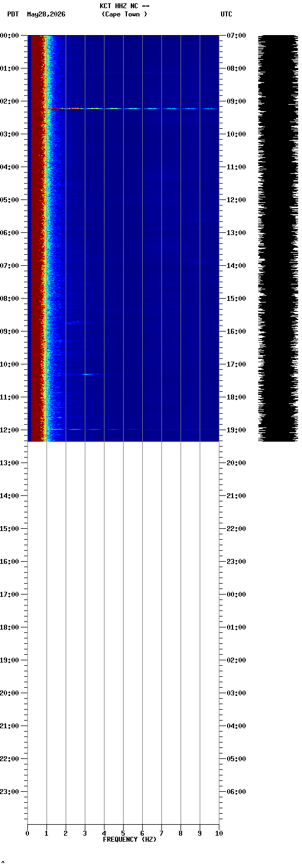The height and width of the screenshot is (868, 302).
Task: Click the UTC '09:00' time label
Action: tap(236, 101)
